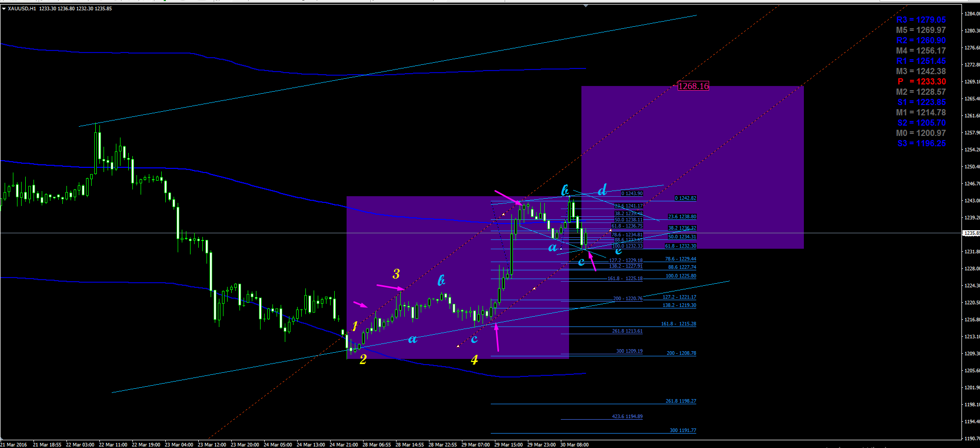Select the yellow wave label 3
Screen dimensions: 980x448
point(396,274)
